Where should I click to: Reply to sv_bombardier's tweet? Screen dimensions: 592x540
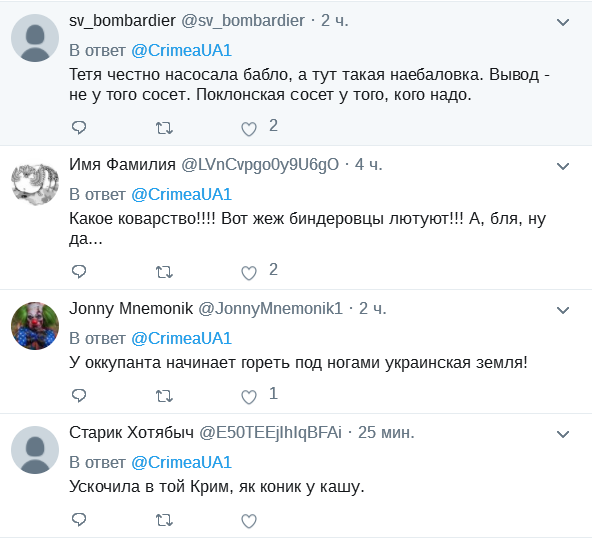(x=79, y=128)
